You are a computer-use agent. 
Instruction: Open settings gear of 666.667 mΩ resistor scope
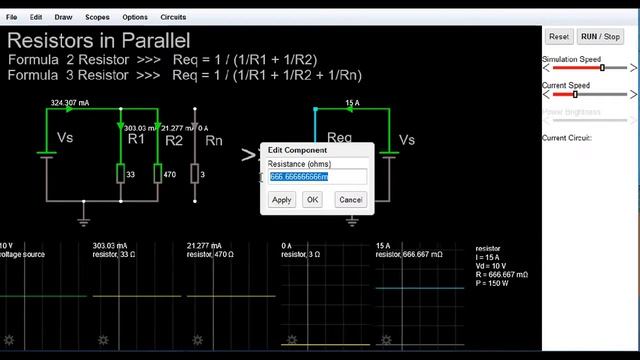(386, 340)
